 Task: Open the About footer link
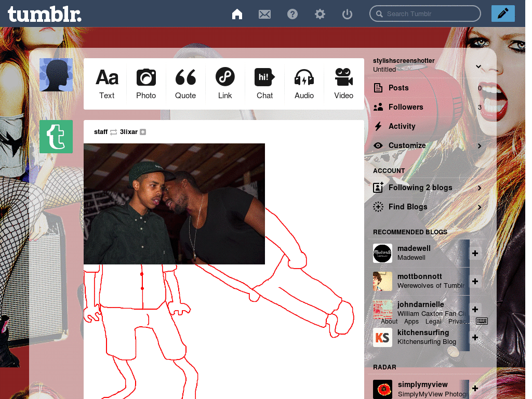pyautogui.click(x=389, y=322)
